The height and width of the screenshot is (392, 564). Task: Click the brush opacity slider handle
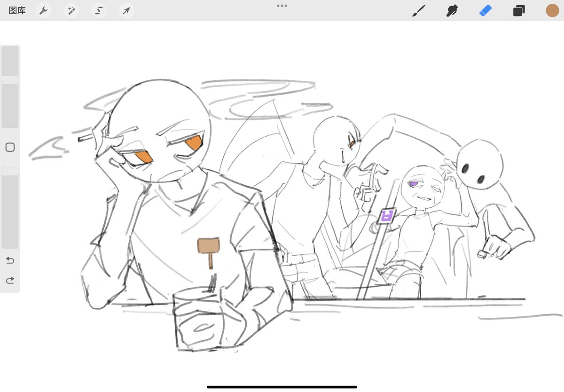pyautogui.click(x=10, y=171)
